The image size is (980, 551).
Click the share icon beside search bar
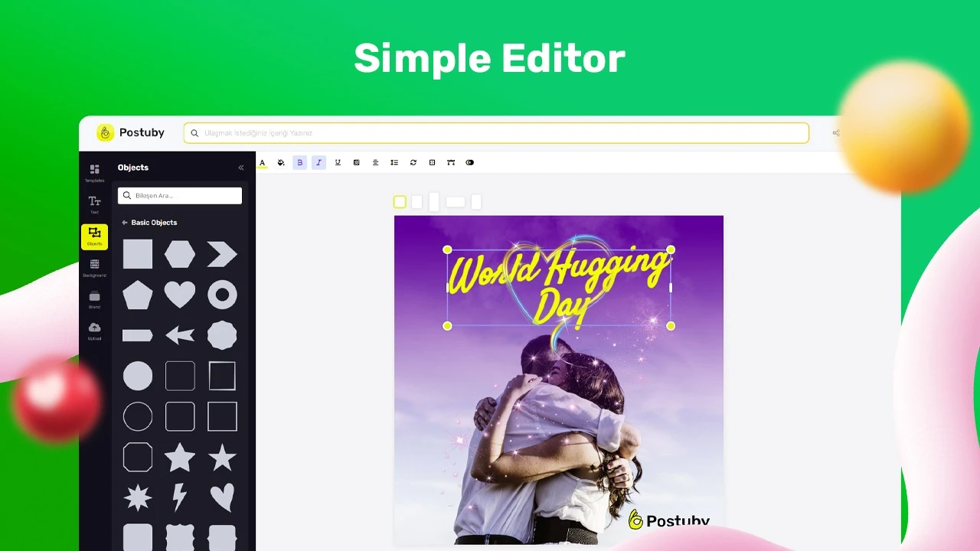point(836,133)
